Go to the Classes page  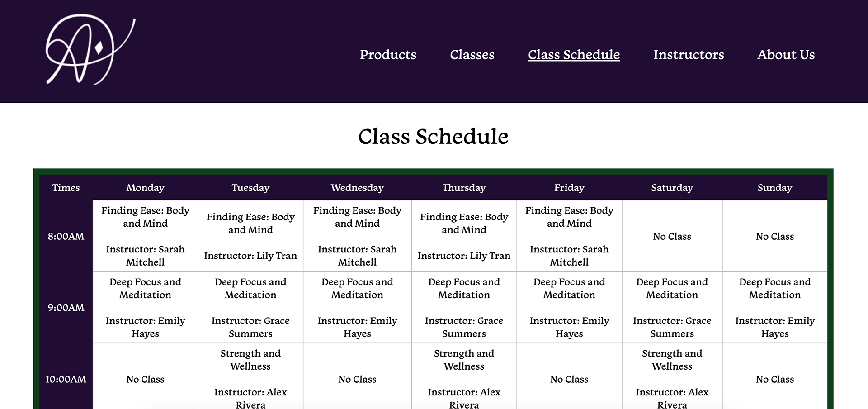[x=472, y=55]
